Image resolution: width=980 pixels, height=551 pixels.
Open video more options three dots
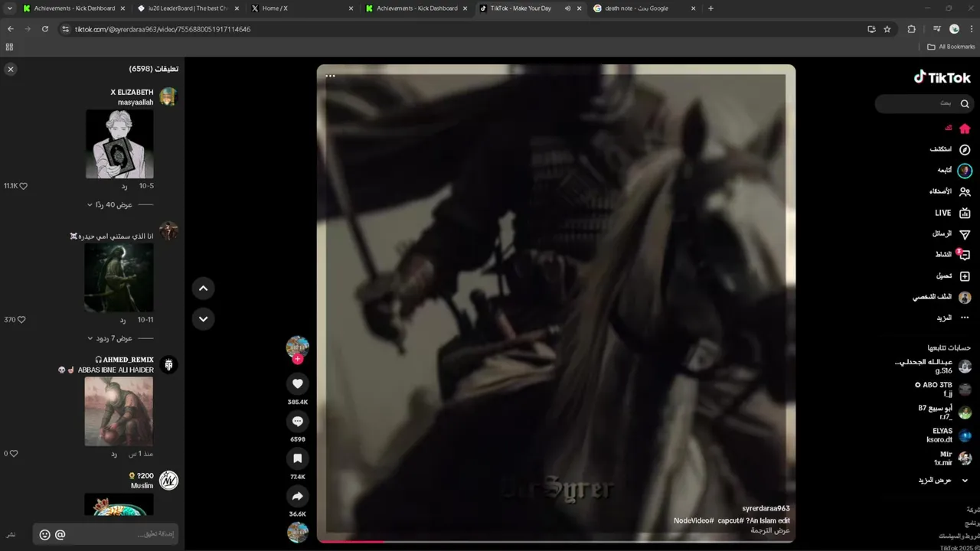point(330,76)
